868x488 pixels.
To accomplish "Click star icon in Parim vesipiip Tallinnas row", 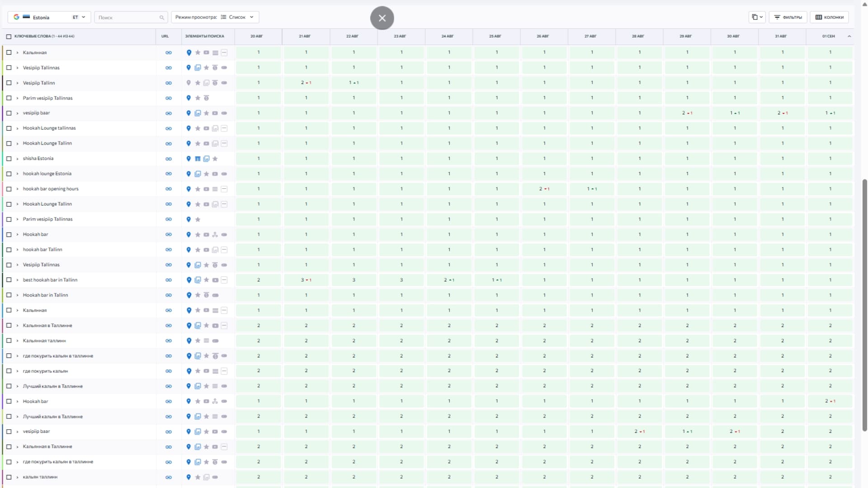I will [x=198, y=98].
